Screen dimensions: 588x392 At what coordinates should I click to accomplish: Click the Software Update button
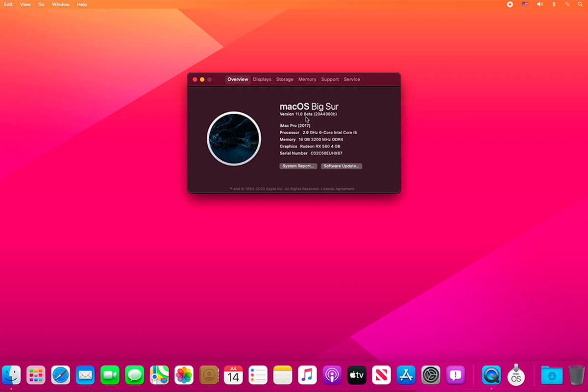(x=342, y=166)
